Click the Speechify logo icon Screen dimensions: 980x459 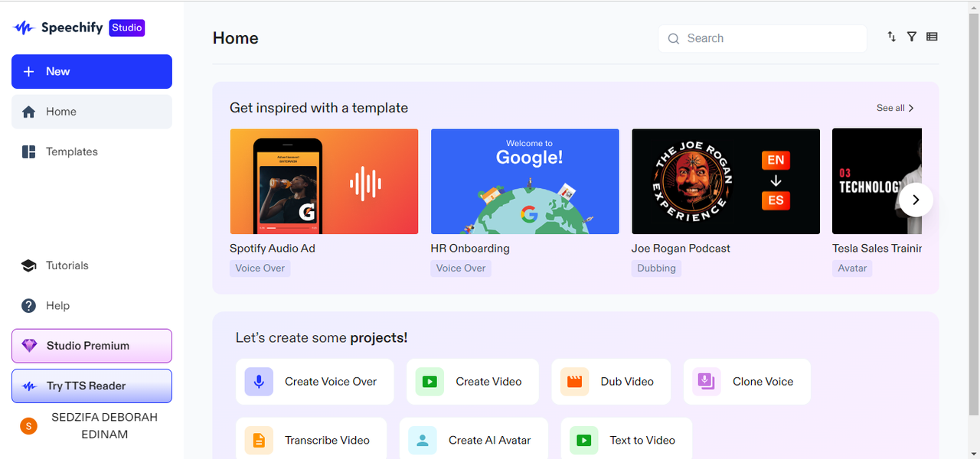click(x=24, y=28)
